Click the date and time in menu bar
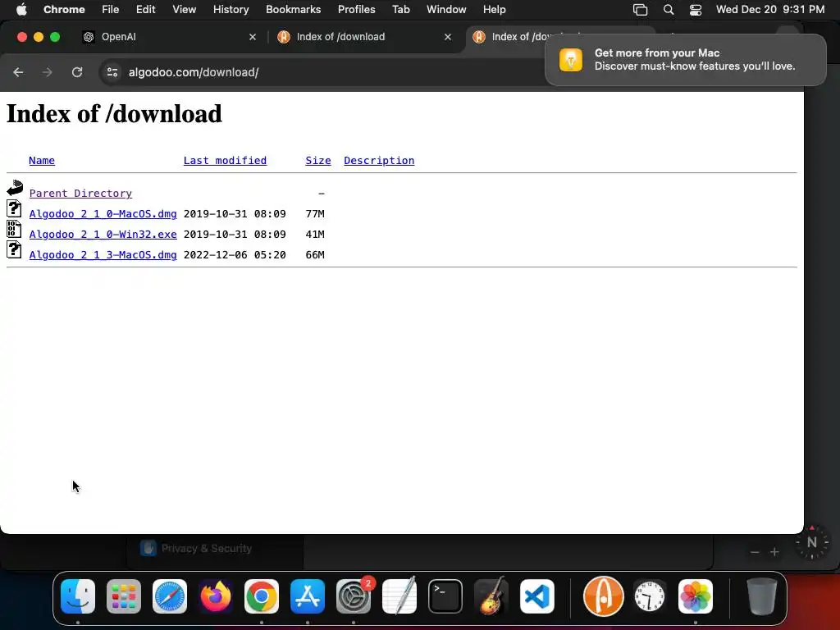This screenshot has height=630, width=840. [769, 9]
